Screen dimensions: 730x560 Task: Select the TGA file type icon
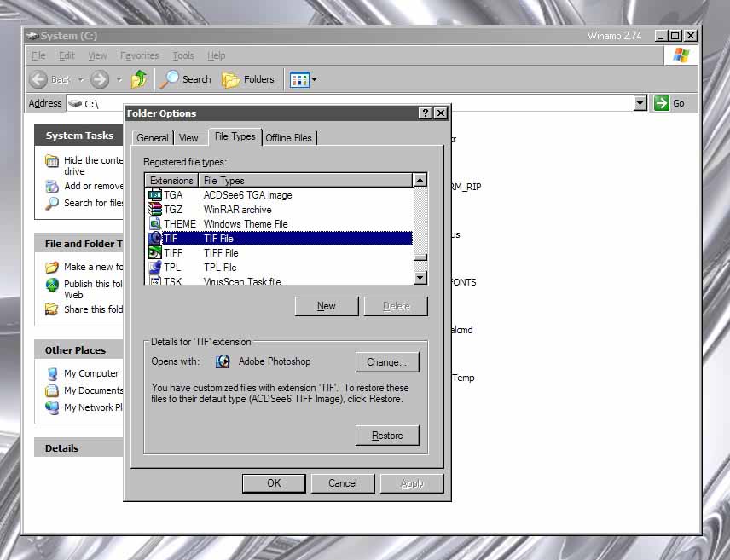[154, 194]
